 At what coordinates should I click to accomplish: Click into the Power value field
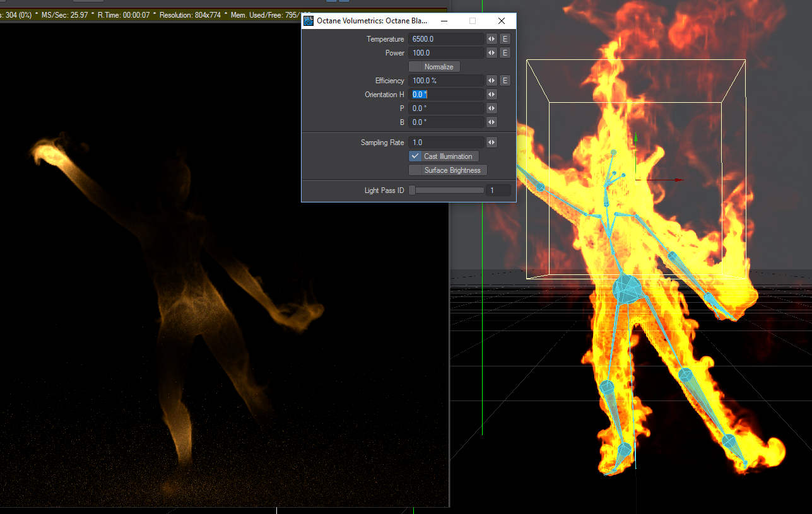coord(446,53)
